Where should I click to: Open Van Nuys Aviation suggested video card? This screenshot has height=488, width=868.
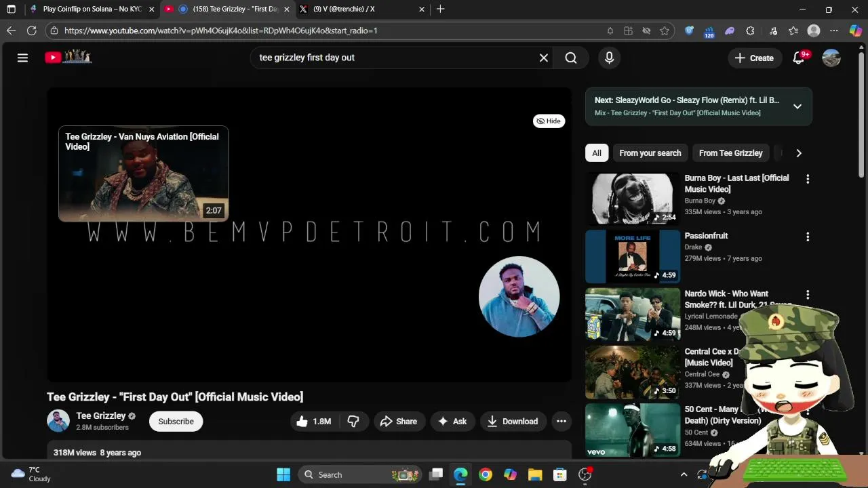tap(143, 174)
